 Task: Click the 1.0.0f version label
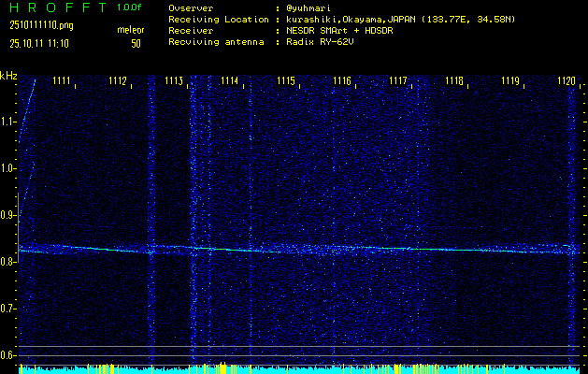click(130, 8)
